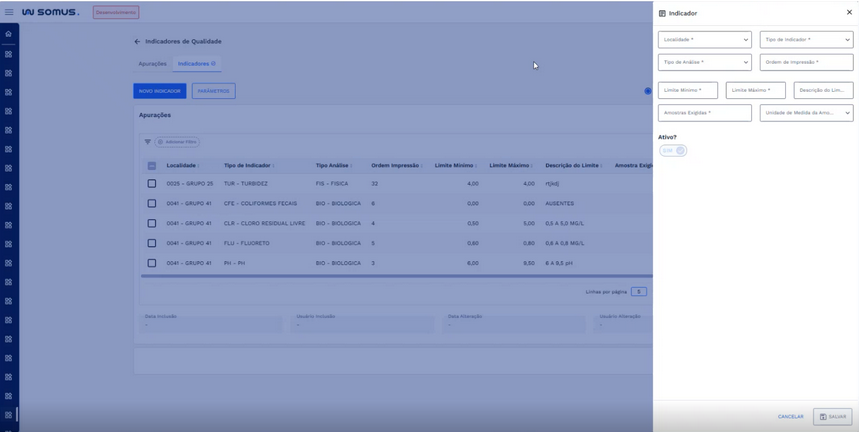Screen dimensions: 859x433
Task: Close the Indicador panel with the X icon
Action: point(849,13)
